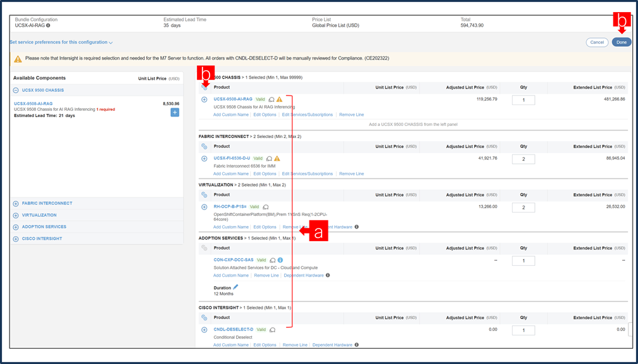Click Remove Line under CNDL-DESELECT-D
638x364 pixels.
(x=295, y=345)
